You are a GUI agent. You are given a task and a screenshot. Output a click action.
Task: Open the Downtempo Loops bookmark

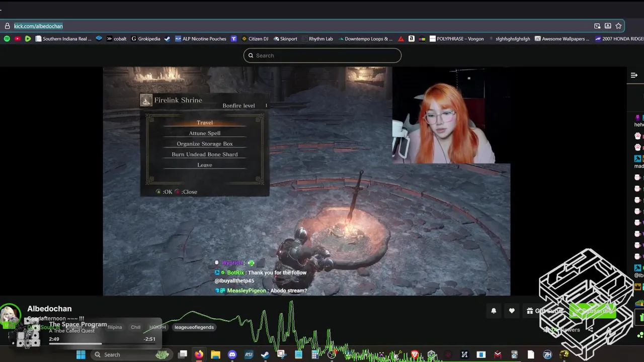pyautogui.click(x=364, y=39)
